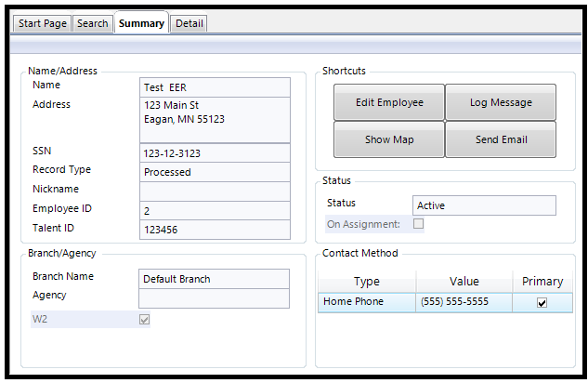Select the Summary tab

(x=141, y=23)
